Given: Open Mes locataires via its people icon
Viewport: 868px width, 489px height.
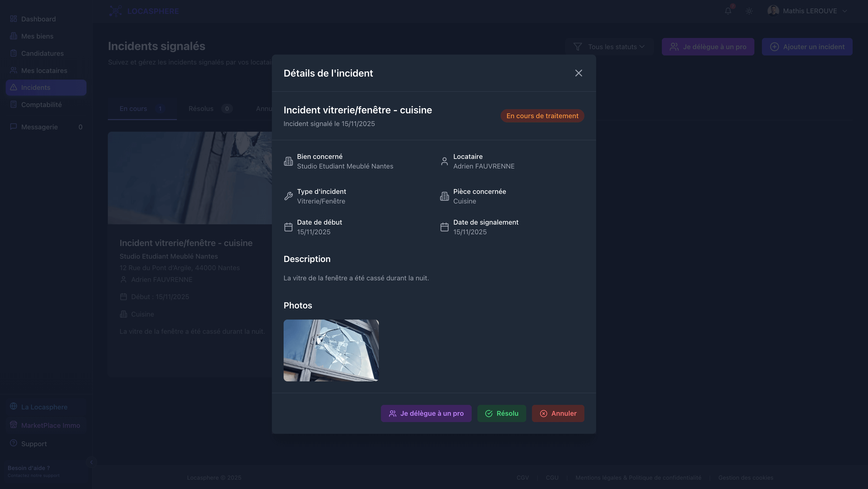Looking at the screenshot, I should (x=14, y=70).
